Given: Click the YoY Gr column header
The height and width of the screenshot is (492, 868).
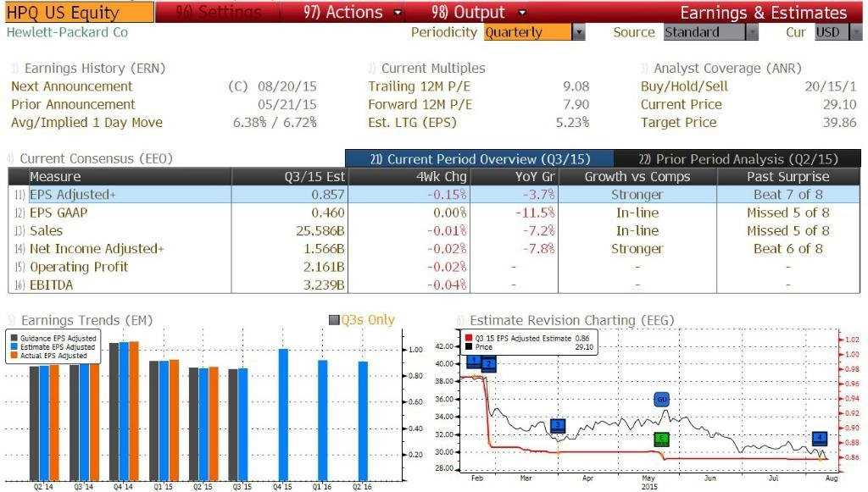Looking at the screenshot, I should pyautogui.click(x=514, y=176).
